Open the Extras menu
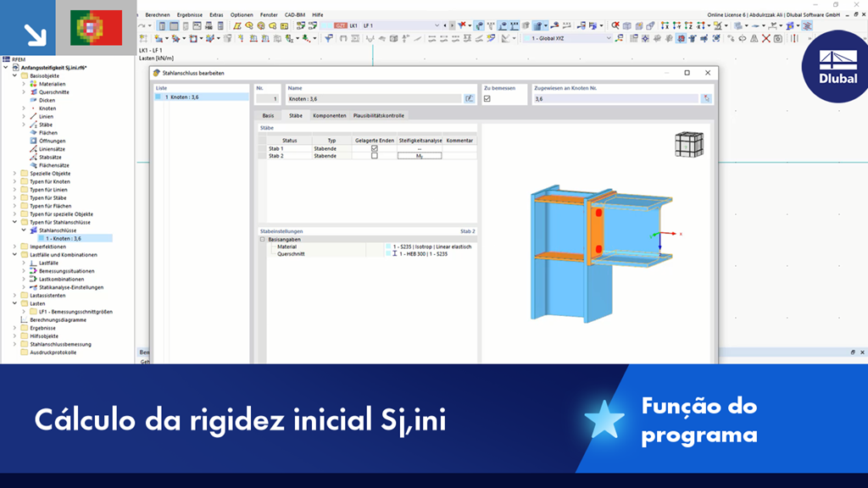868x488 pixels. [216, 15]
